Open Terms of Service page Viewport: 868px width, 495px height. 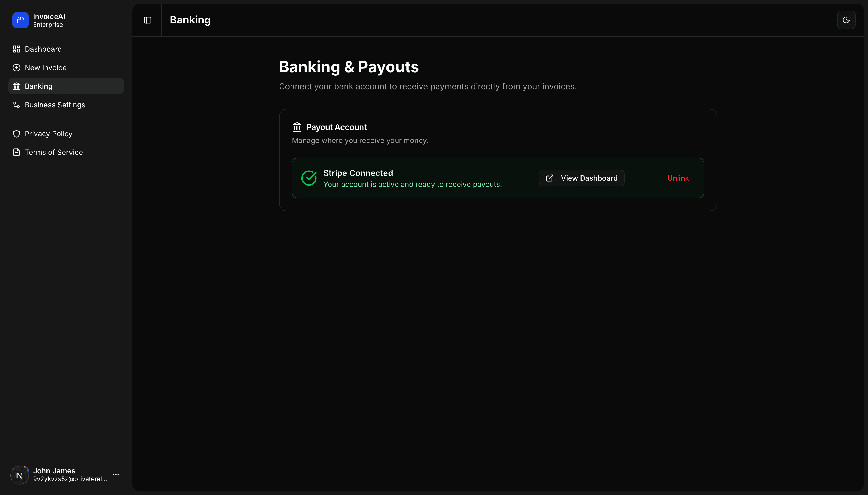pos(54,152)
